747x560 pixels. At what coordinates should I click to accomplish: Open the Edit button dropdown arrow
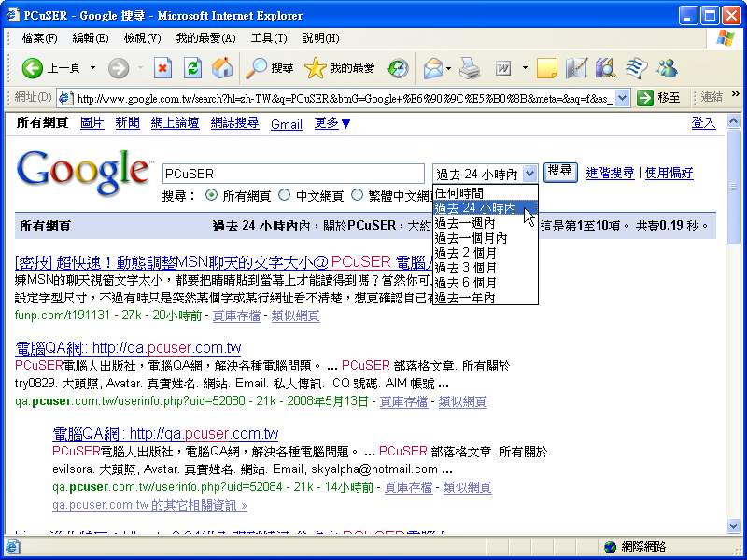click(525, 68)
